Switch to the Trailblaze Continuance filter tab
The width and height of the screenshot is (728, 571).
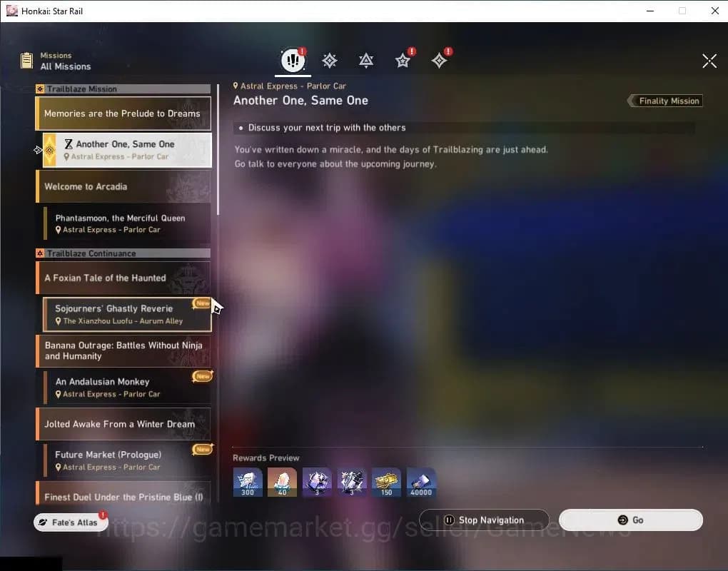tap(366, 61)
